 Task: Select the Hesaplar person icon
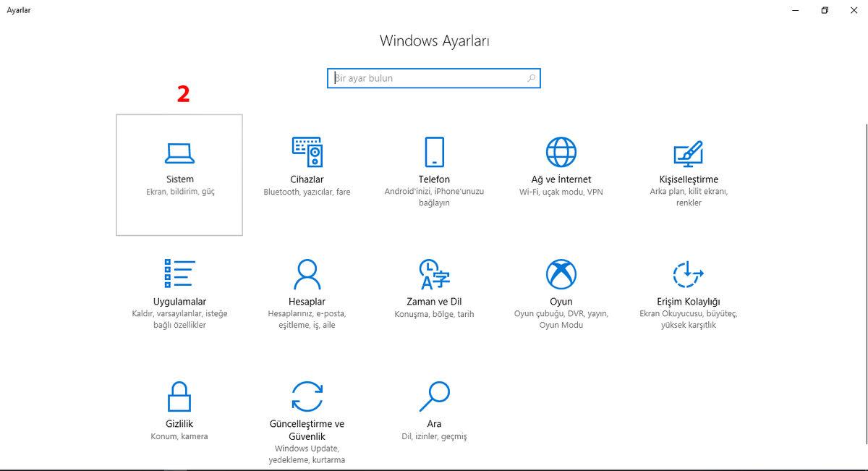[307, 273]
